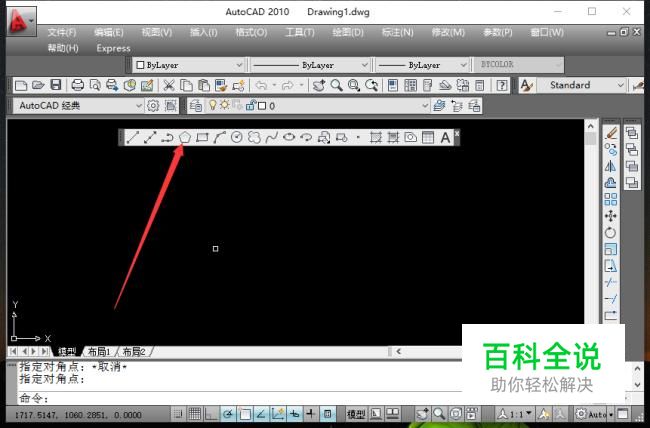Open the 修改(M) menu
The image size is (650, 428).
(448, 32)
